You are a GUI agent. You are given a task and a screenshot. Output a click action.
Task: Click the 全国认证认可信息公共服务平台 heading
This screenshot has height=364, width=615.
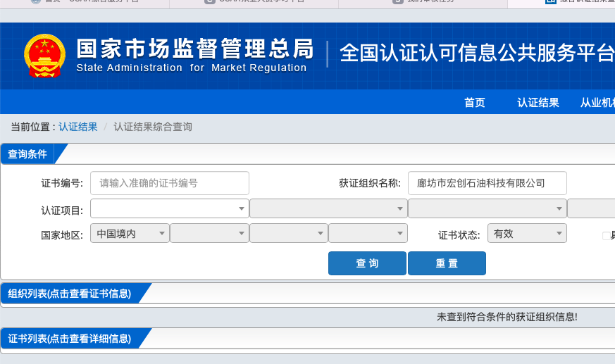pos(477,53)
